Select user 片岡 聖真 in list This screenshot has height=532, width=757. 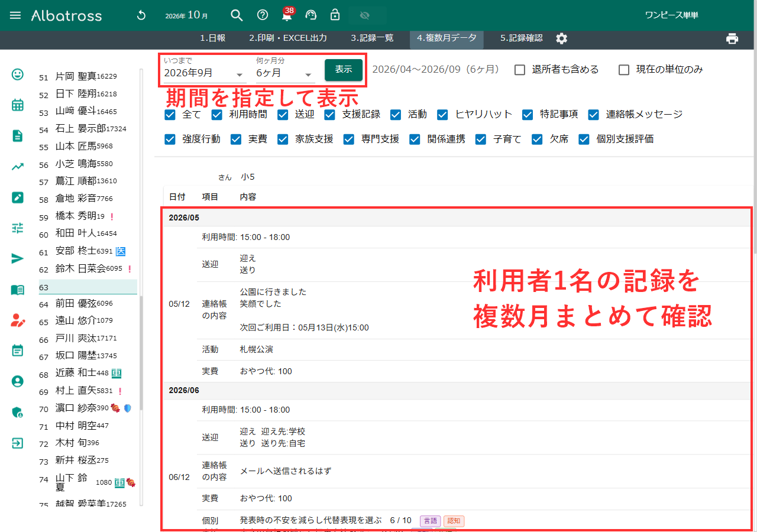(x=88, y=76)
